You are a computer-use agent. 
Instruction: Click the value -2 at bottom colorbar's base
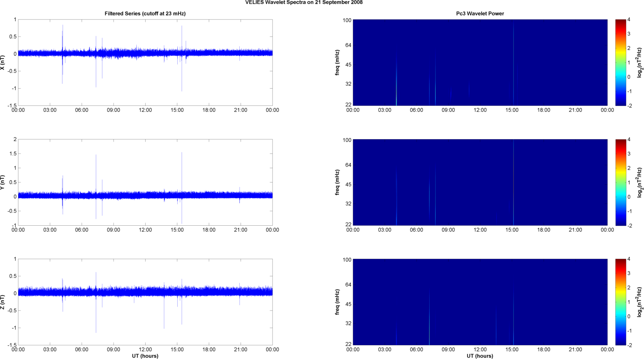click(x=629, y=345)
